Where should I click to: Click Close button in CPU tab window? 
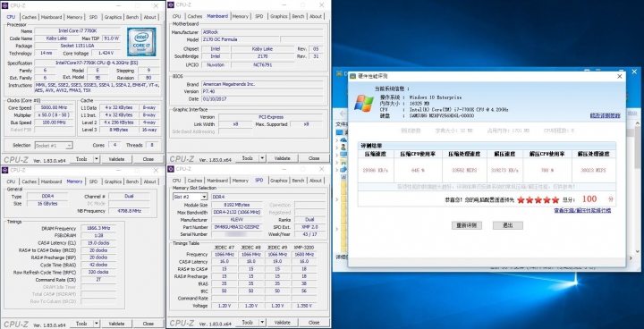pyautogui.click(x=148, y=159)
